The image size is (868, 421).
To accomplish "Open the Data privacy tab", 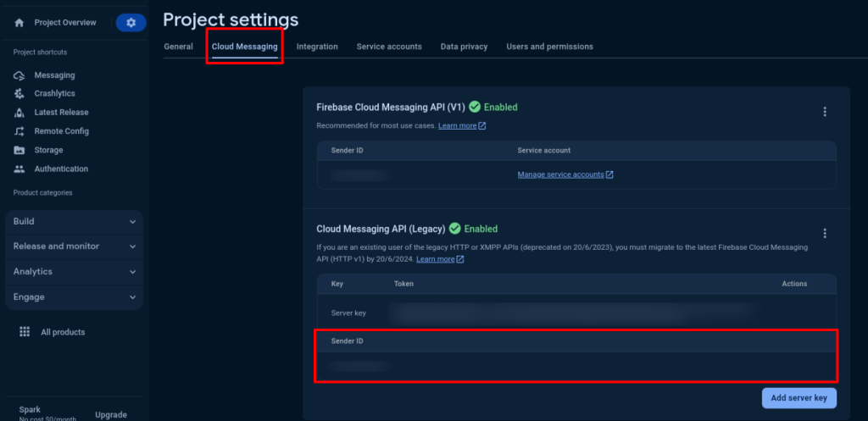I will [464, 47].
